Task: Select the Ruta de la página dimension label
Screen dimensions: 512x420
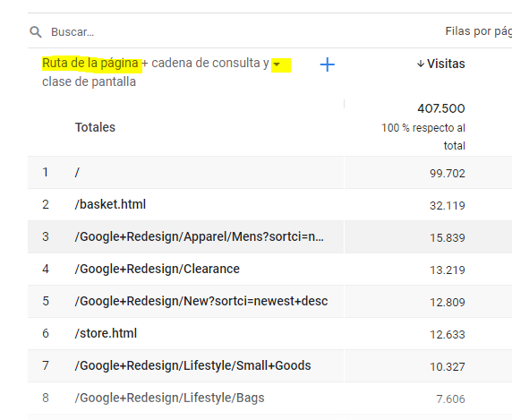Action: 90,63
